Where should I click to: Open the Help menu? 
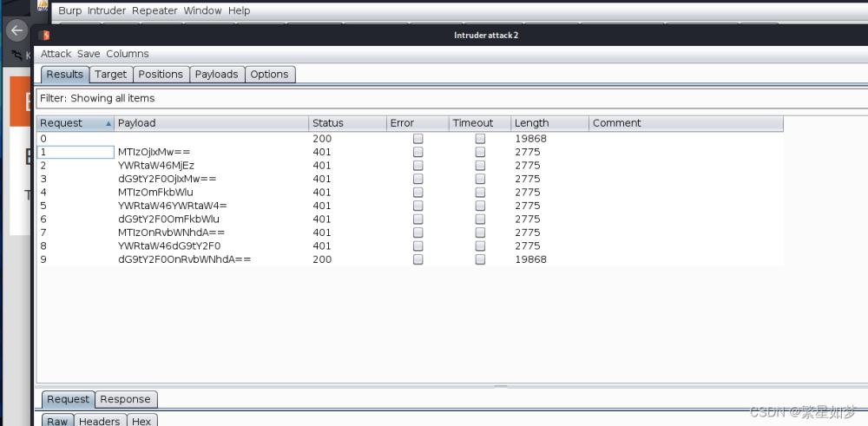tap(240, 10)
